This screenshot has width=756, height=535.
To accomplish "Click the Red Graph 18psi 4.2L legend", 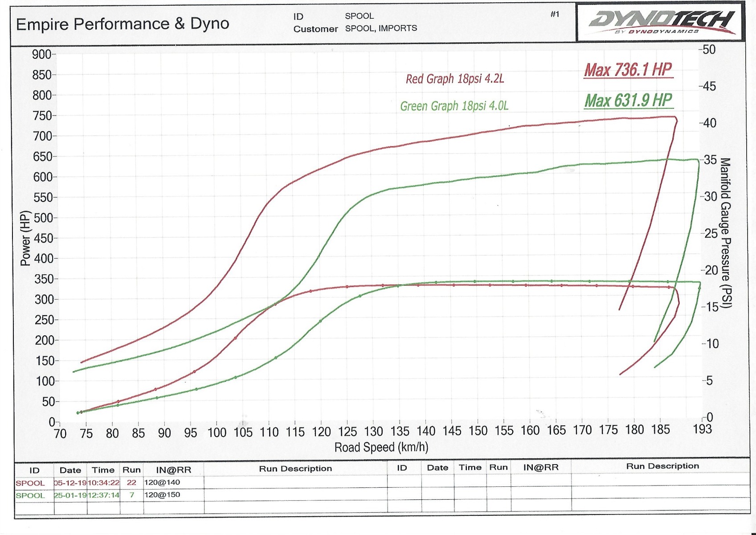I will coord(454,79).
